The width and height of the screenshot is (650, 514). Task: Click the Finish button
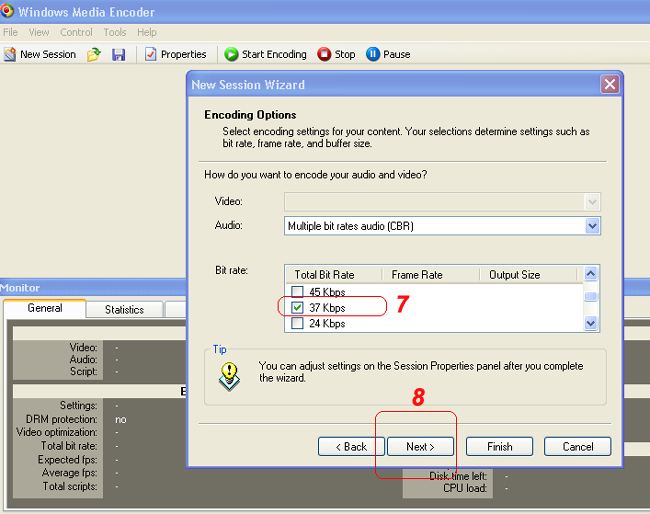tap(499, 446)
